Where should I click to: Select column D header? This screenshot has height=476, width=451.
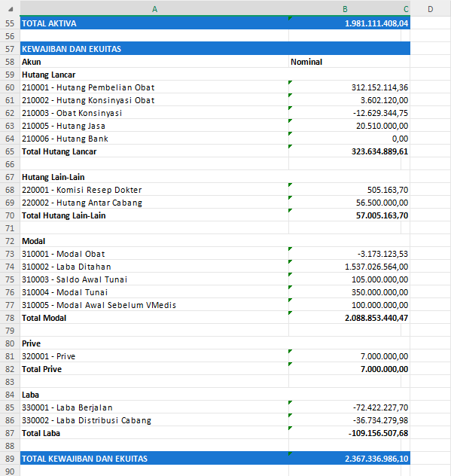point(430,9)
